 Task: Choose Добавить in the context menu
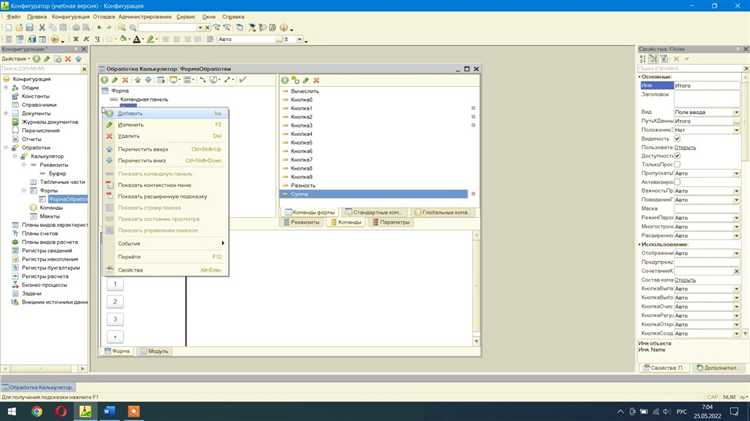point(165,113)
